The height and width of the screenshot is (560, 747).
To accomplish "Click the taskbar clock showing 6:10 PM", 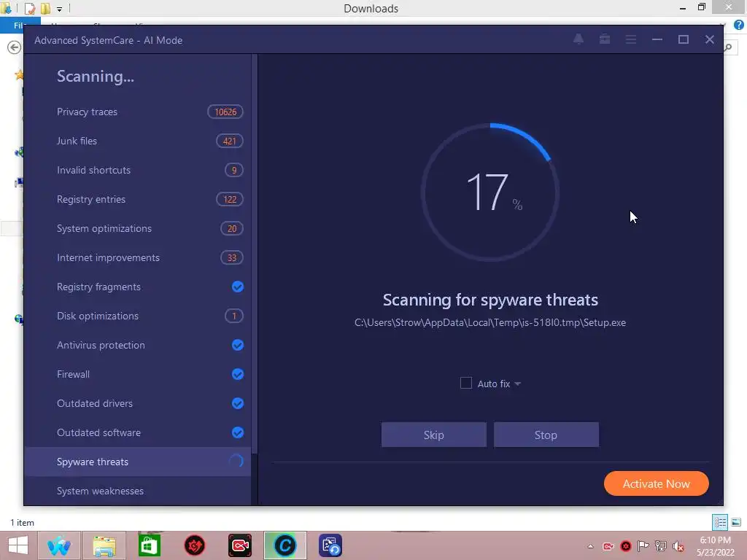I will pos(715,546).
